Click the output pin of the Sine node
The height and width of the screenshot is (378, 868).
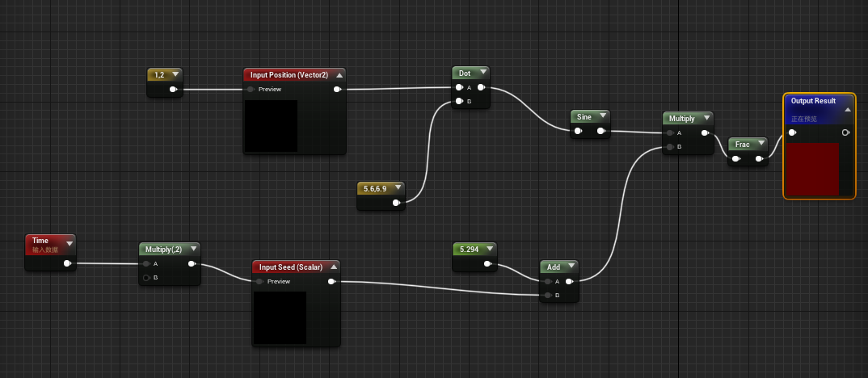pos(600,131)
